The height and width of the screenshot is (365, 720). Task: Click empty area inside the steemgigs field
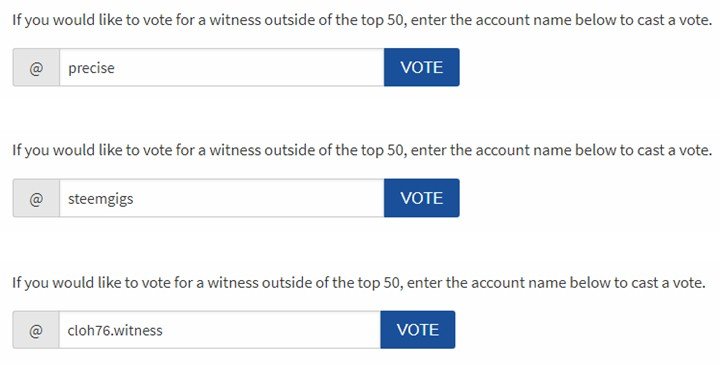(x=257, y=198)
